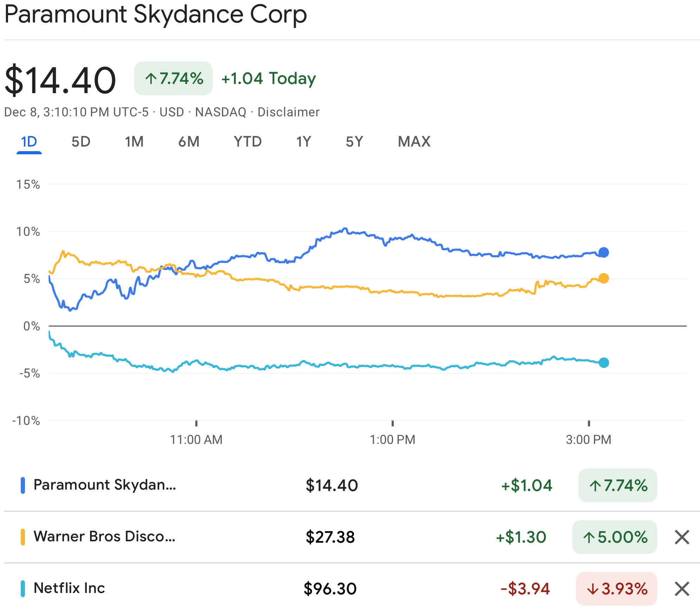Remove Warner Bros Discovery comparison with X
The image size is (700, 613).
(682, 537)
